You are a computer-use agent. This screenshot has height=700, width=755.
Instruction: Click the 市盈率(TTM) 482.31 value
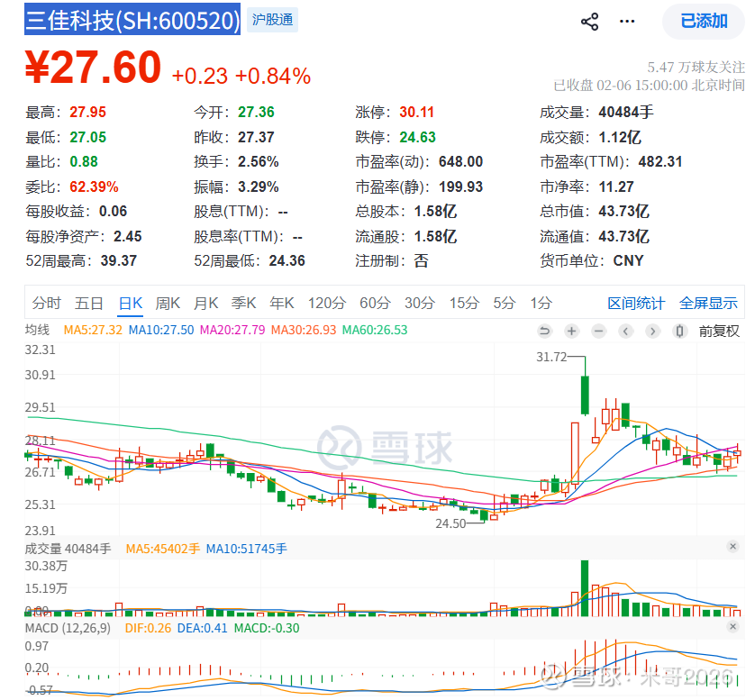[660, 162]
